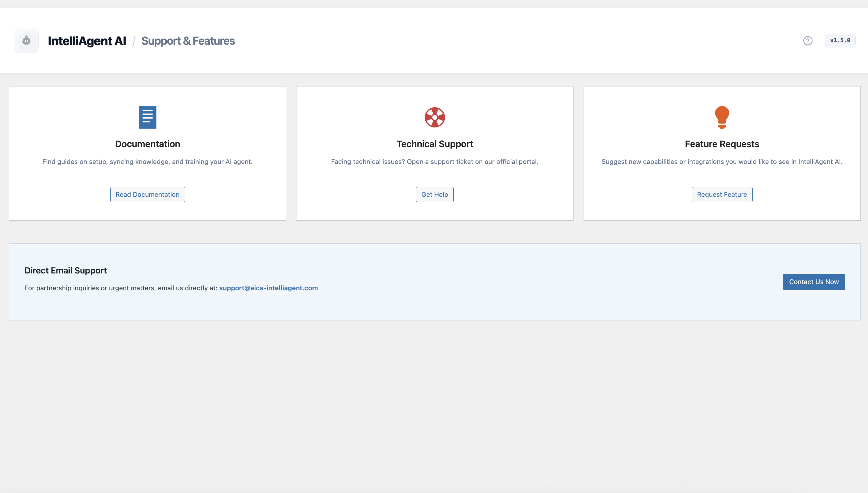Click the Support & Features breadcrumb text
The height and width of the screenshot is (493, 868).
coord(188,41)
